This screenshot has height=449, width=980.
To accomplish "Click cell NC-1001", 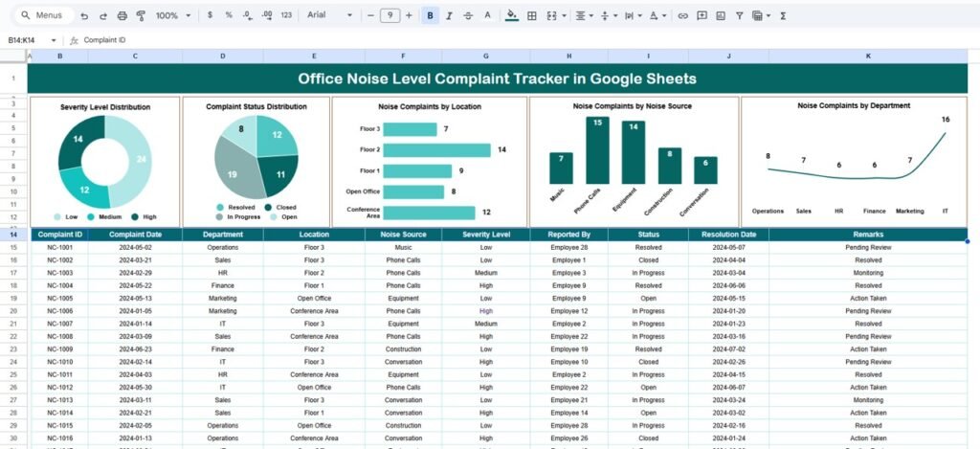I will tap(59, 248).
